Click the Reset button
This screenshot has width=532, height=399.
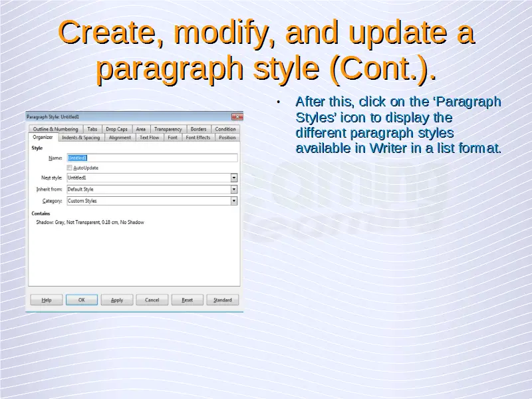click(x=188, y=300)
